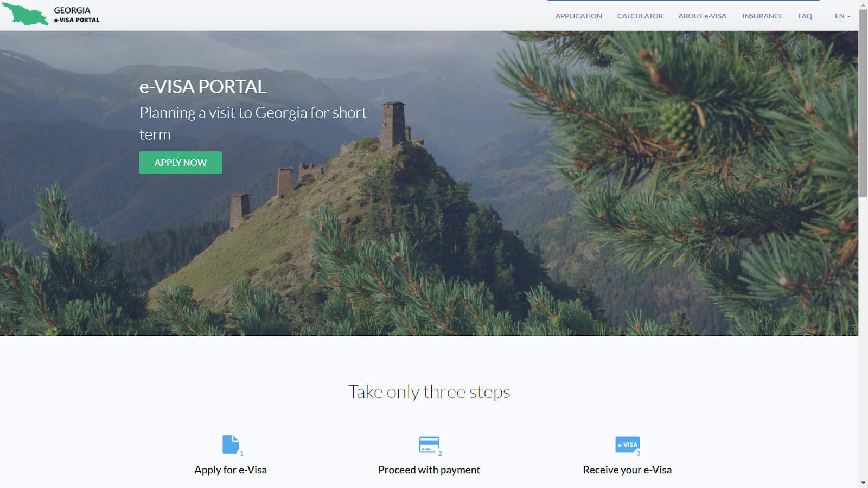Click the scrollbar down arrow

click(x=863, y=483)
